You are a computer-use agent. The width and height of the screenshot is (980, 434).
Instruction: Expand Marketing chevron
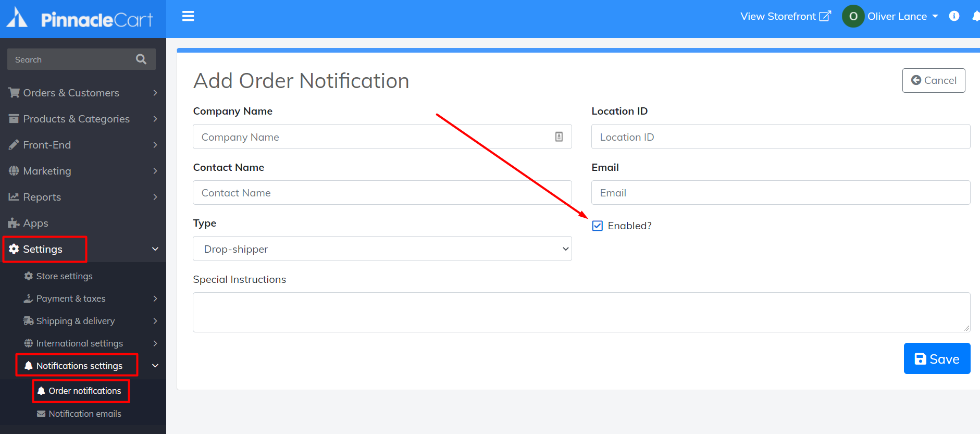(x=155, y=171)
